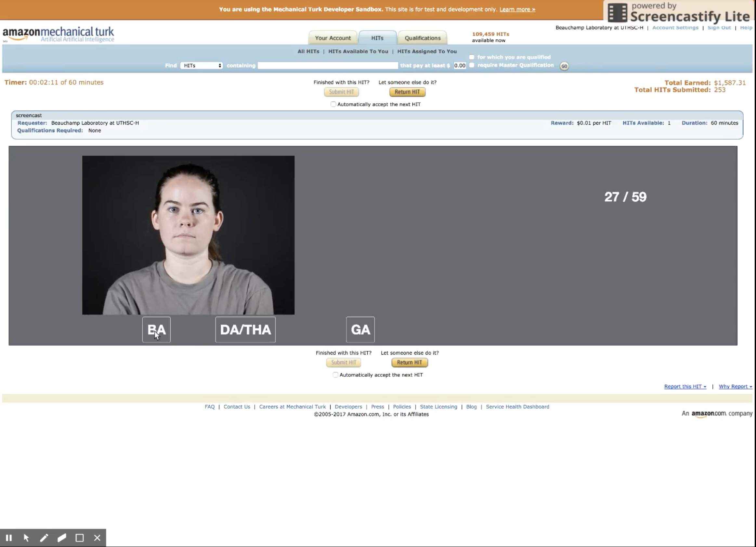Image resolution: width=756 pixels, height=547 pixels.
Task: Click the Amazon Mechanical Turk logo
Action: pyautogui.click(x=58, y=34)
